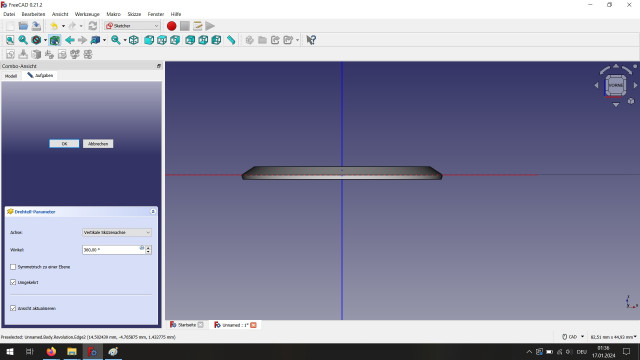
Task: Open the Makro menu
Action: click(x=113, y=14)
